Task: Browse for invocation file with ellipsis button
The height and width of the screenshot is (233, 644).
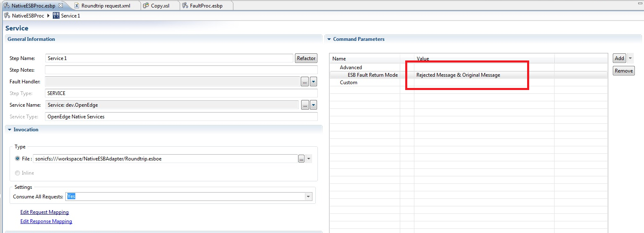Action: coord(302,158)
